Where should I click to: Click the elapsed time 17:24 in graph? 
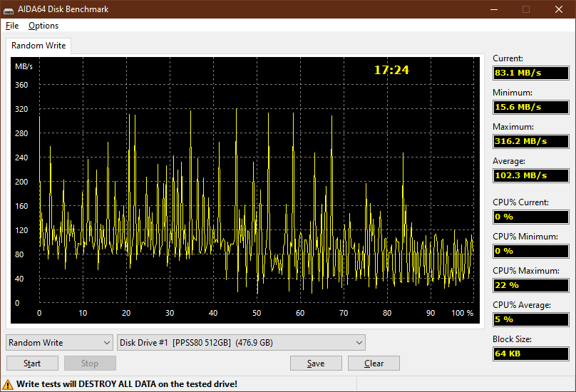point(391,70)
